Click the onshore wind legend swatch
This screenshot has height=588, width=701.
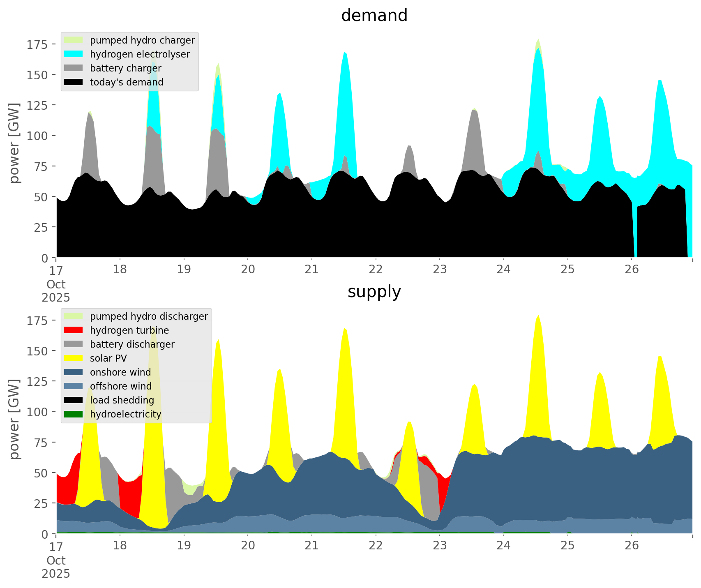[x=74, y=372]
